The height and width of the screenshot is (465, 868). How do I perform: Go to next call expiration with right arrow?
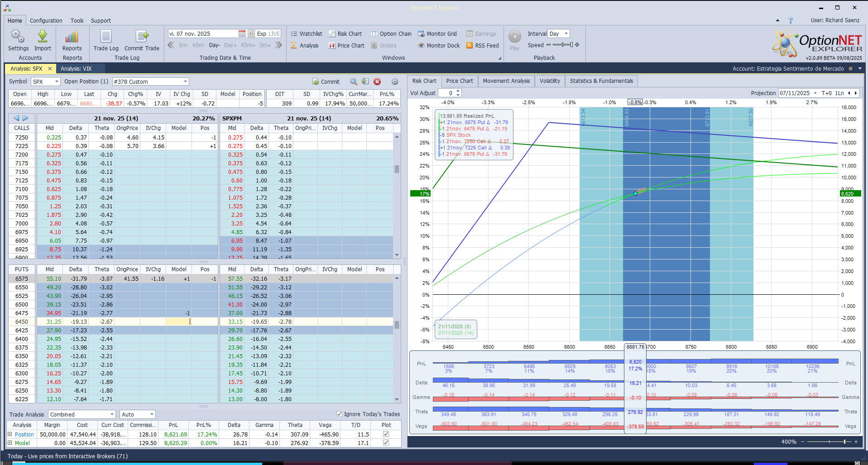tap(25, 118)
